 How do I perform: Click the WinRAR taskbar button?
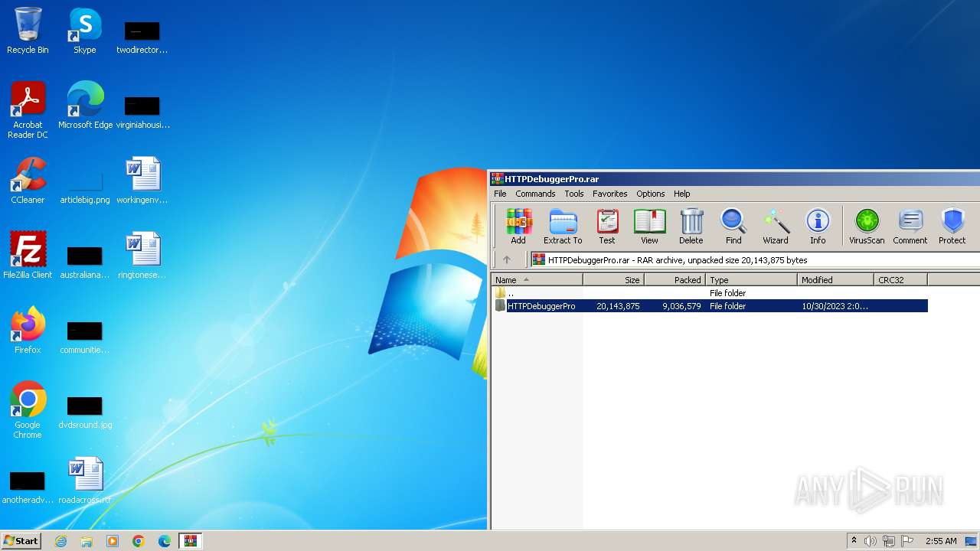click(x=191, y=541)
